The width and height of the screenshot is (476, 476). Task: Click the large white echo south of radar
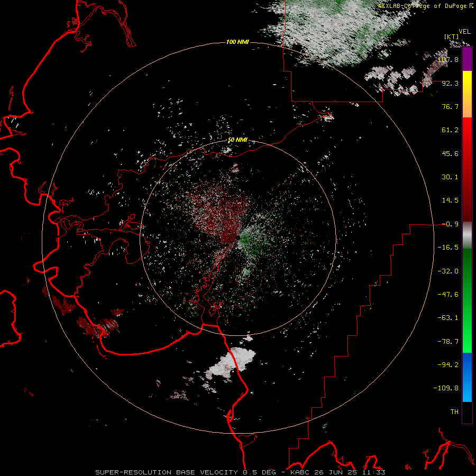(x=232, y=363)
